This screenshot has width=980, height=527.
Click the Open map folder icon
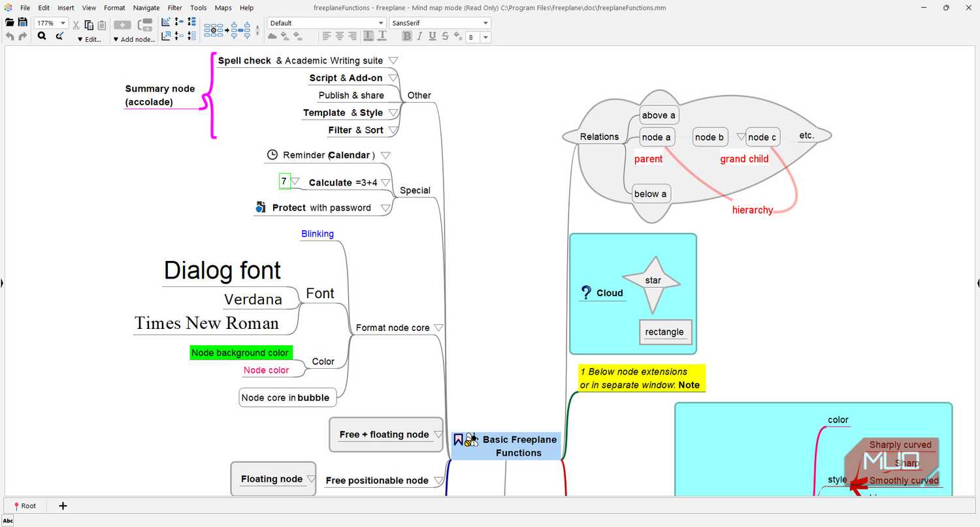tap(10, 23)
